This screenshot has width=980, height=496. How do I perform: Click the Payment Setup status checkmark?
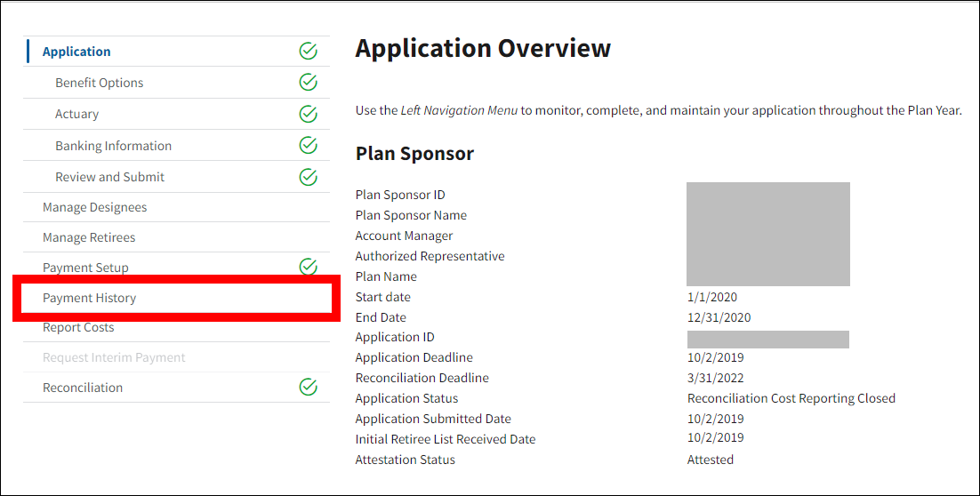click(x=308, y=267)
